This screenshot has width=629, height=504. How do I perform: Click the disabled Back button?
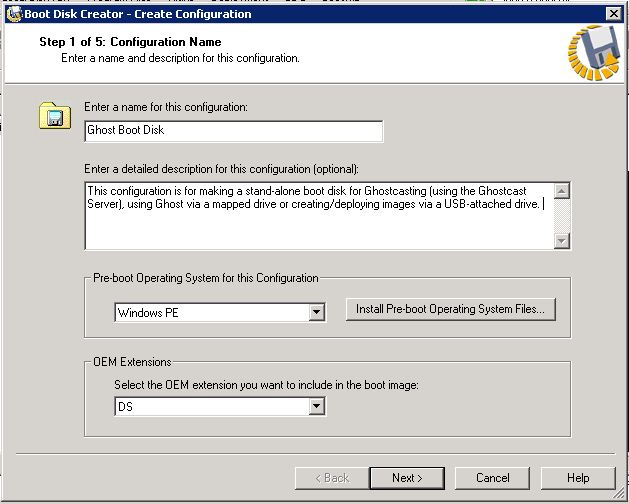click(x=332, y=478)
